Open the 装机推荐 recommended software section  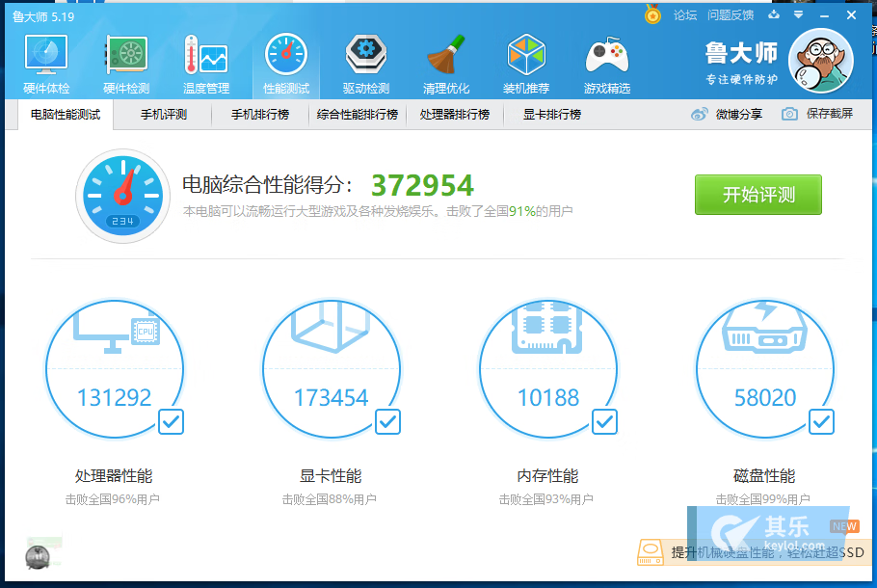pyautogui.click(x=526, y=65)
